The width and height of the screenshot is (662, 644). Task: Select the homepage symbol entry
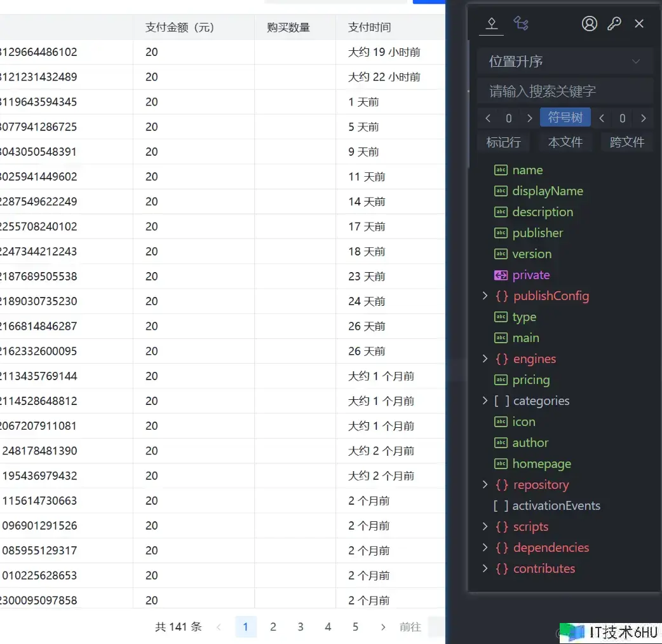click(x=541, y=464)
